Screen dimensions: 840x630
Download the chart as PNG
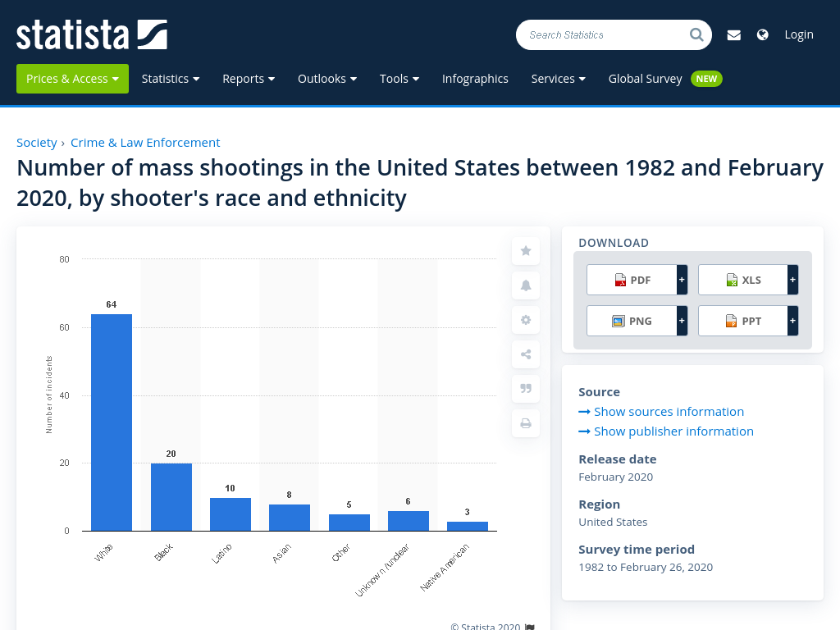[632, 321]
